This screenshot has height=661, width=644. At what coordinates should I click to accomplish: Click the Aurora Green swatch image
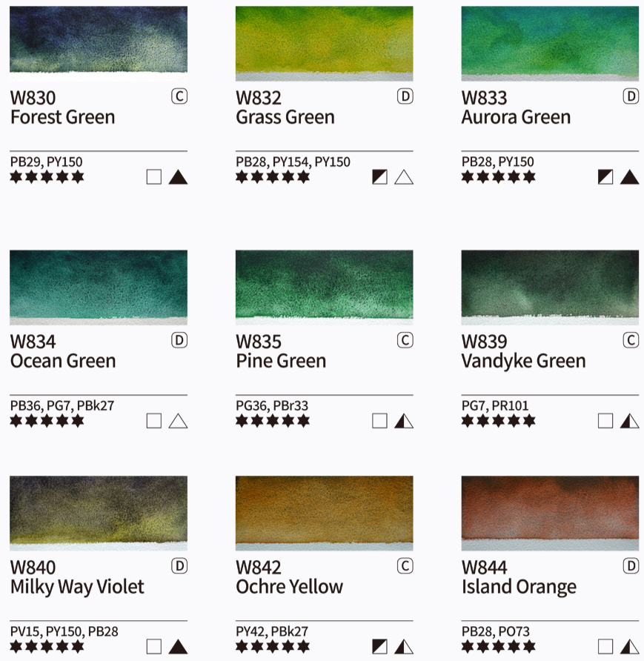(550, 43)
